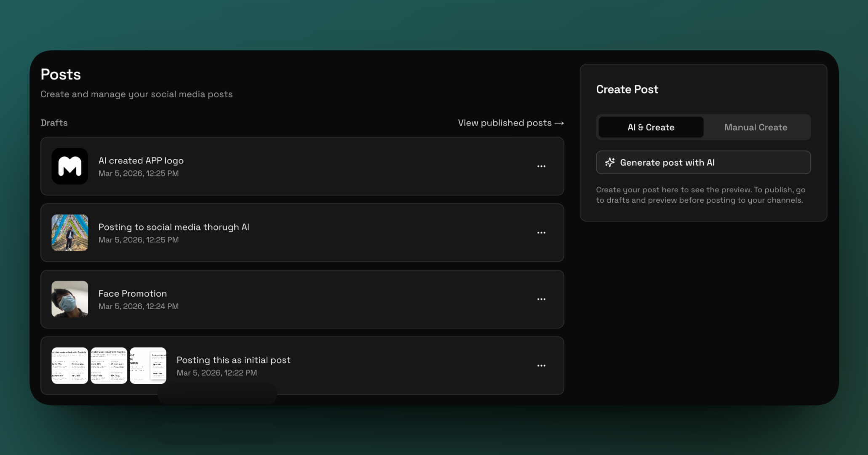Click the third document thumbnail in initial post
This screenshot has height=455, width=868.
click(148, 366)
